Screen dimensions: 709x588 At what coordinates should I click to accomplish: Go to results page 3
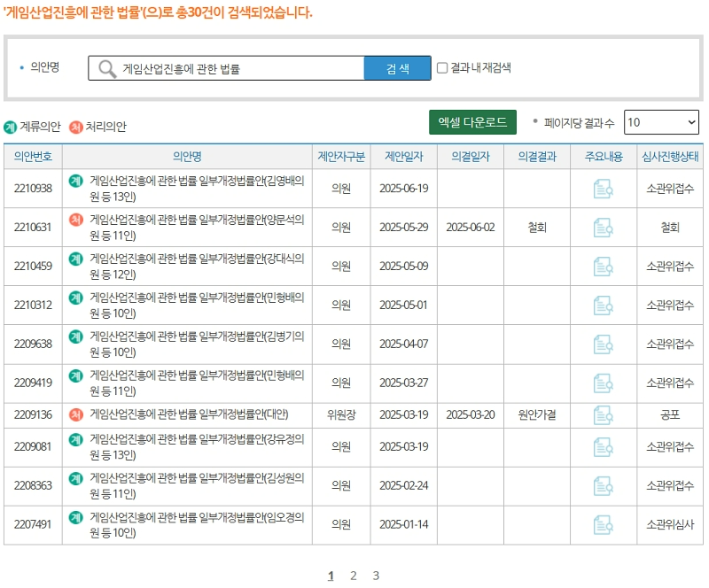point(376,574)
